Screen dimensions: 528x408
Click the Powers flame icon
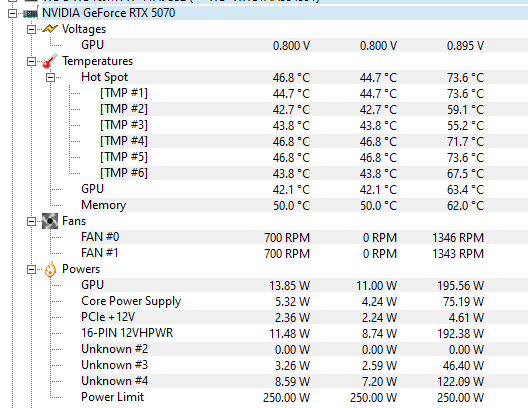click(x=50, y=269)
